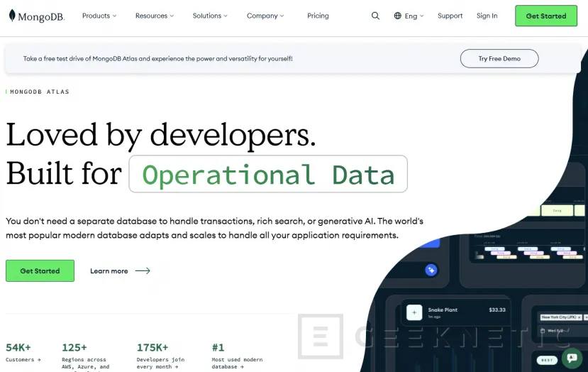Image resolution: width=588 pixels, height=372 pixels.
Task: Open the Support link
Action: pyautogui.click(x=450, y=16)
